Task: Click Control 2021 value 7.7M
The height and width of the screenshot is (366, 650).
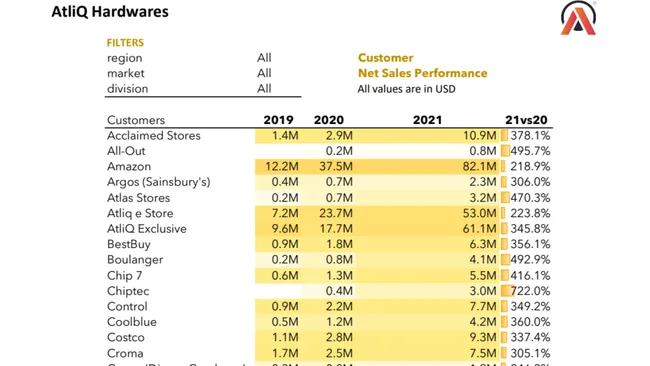Action: 483,307
